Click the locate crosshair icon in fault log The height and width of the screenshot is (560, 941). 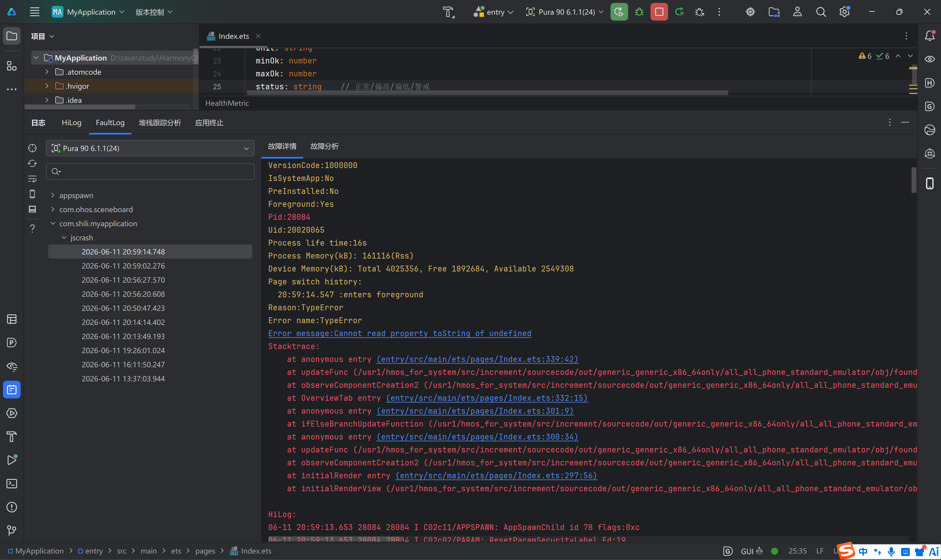pos(32,148)
